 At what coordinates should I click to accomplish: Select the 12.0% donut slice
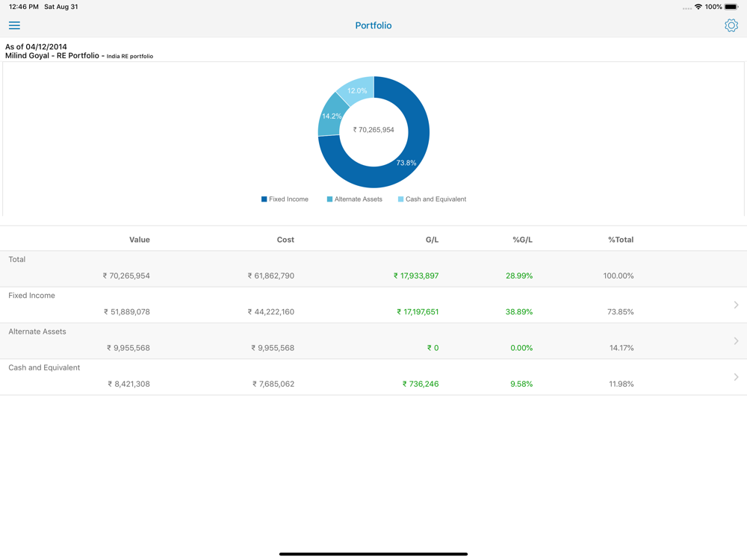(357, 90)
